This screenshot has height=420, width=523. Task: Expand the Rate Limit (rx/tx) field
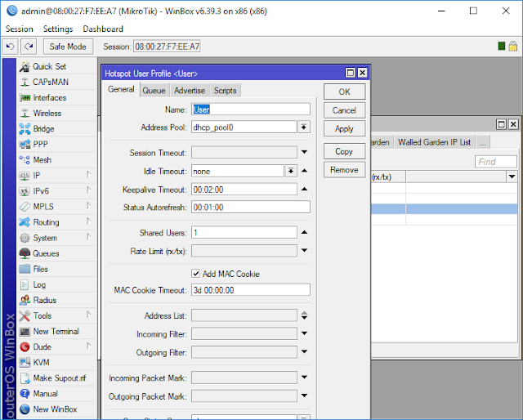304,250
